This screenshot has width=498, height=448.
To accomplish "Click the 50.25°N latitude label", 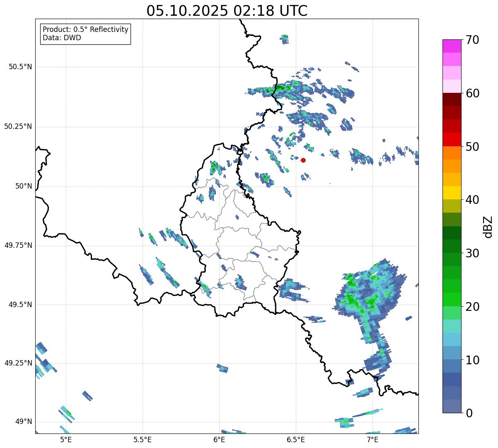I will 18,126.
